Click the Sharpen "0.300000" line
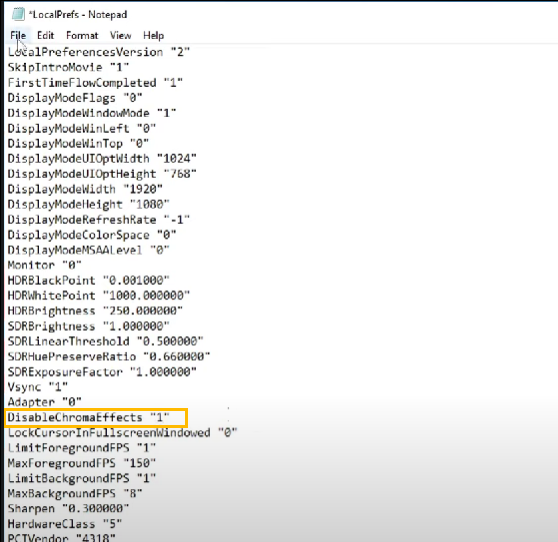Screen dimensions: 558x542 (68, 509)
